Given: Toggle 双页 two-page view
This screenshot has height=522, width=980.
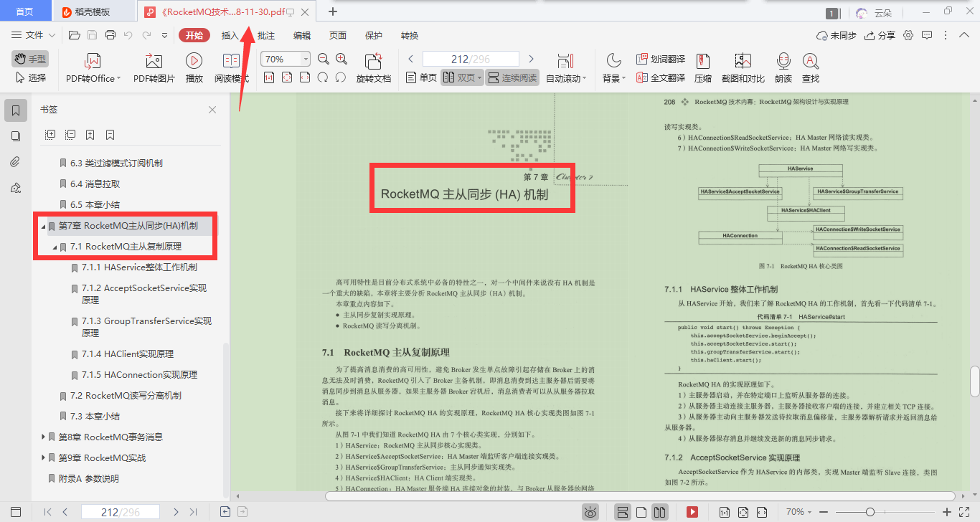Looking at the screenshot, I should (461, 77).
